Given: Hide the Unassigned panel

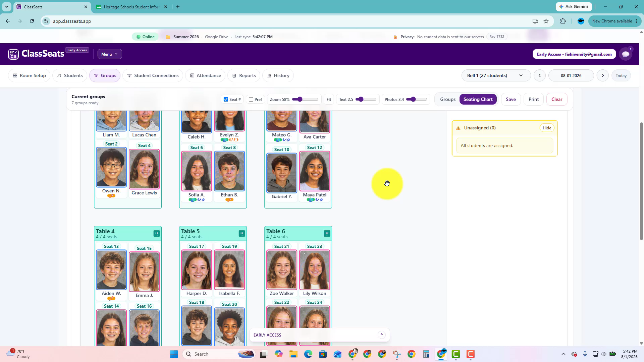Looking at the screenshot, I should tap(547, 128).
